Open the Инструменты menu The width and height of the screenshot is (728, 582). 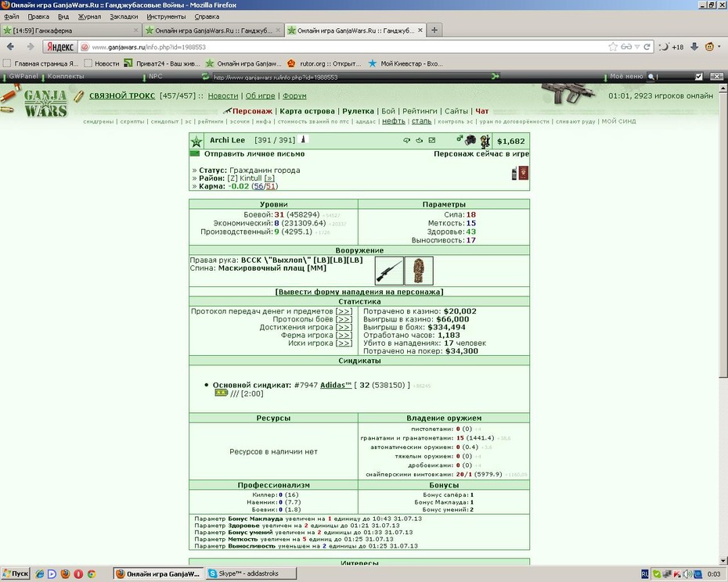(x=166, y=16)
